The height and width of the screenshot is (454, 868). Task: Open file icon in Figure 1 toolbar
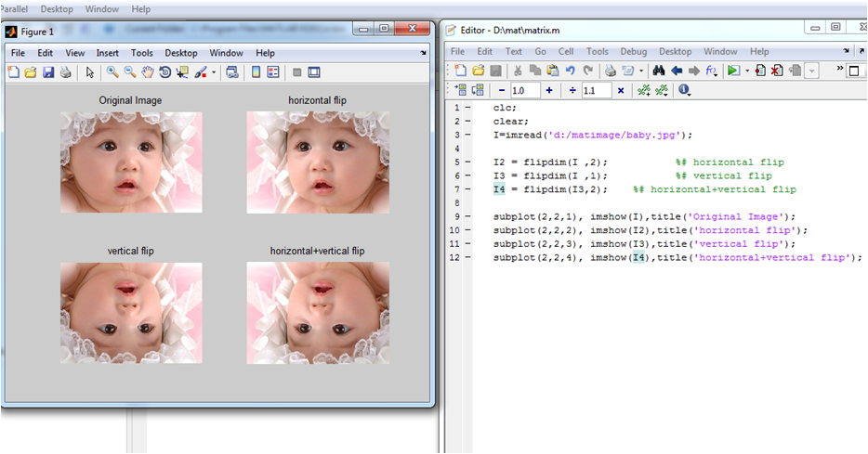coord(31,72)
